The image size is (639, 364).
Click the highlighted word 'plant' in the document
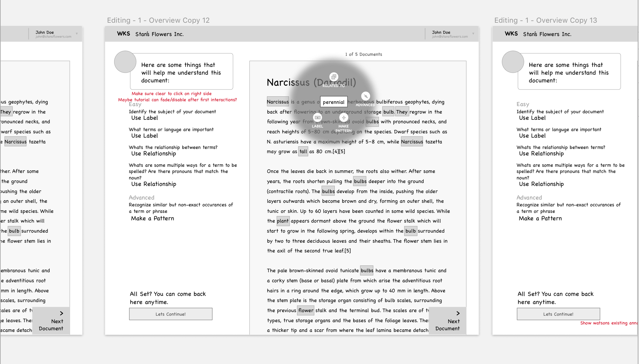(283, 221)
